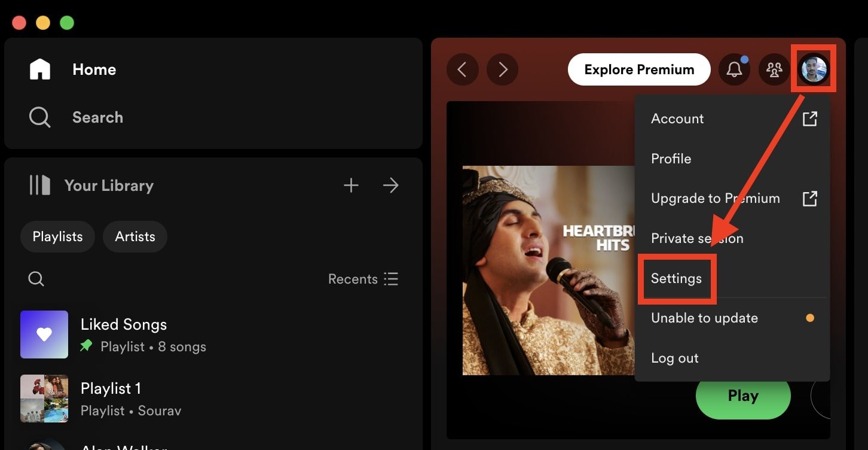This screenshot has width=868, height=450.
Task: Search within Your Library using small magnifier
Action: pyautogui.click(x=36, y=279)
